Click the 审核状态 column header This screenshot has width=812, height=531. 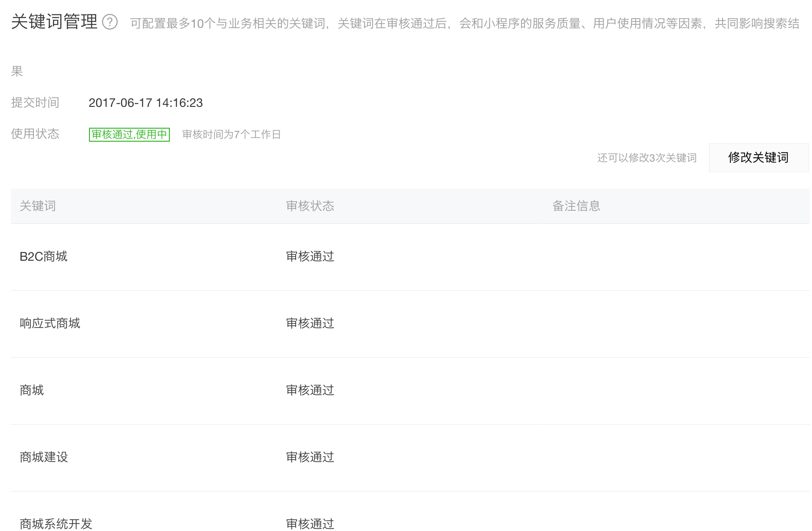click(x=310, y=206)
